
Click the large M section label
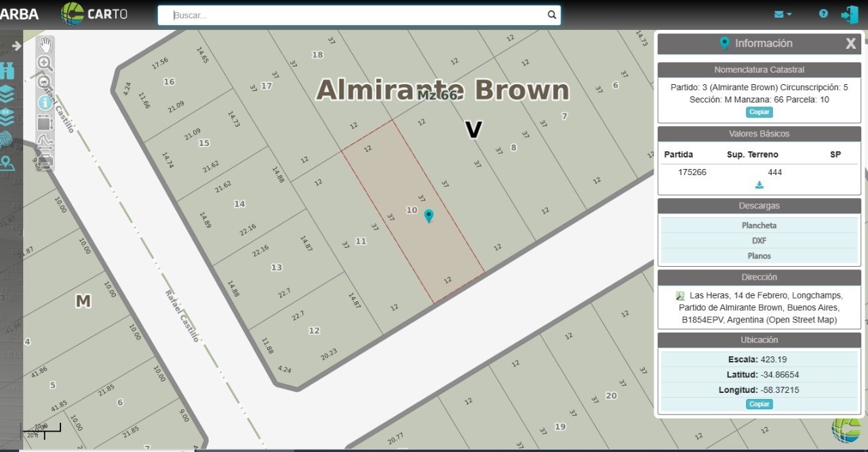(83, 301)
